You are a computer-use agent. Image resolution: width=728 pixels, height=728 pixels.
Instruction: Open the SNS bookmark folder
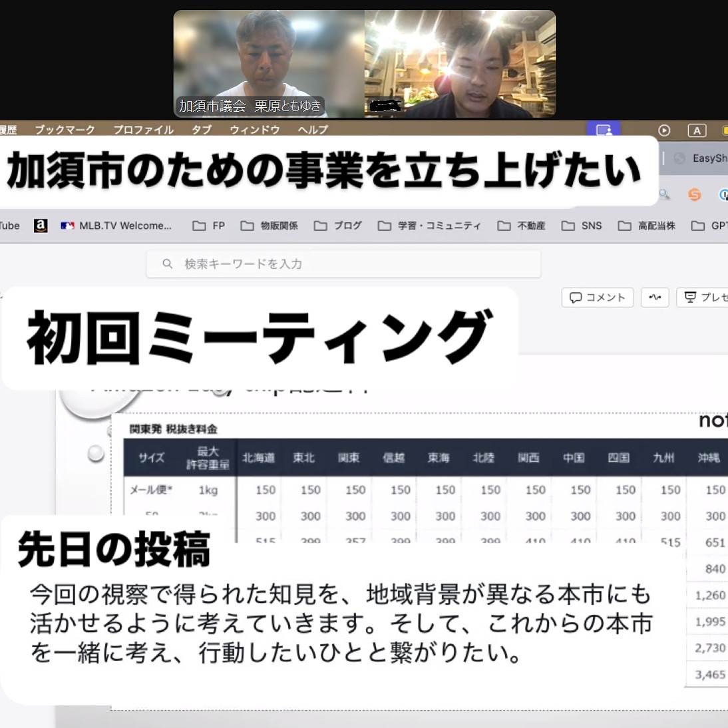tap(582, 226)
